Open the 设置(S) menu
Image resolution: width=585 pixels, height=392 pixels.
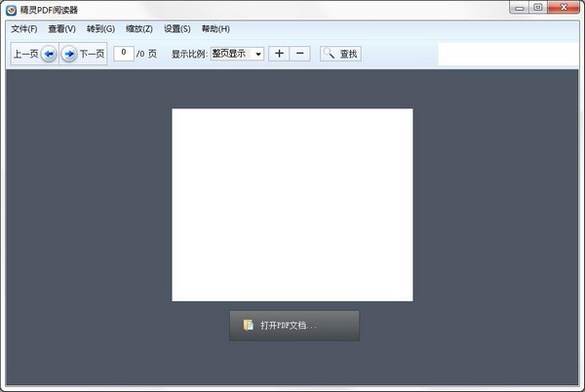pyautogui.click(x=177, y=29)
